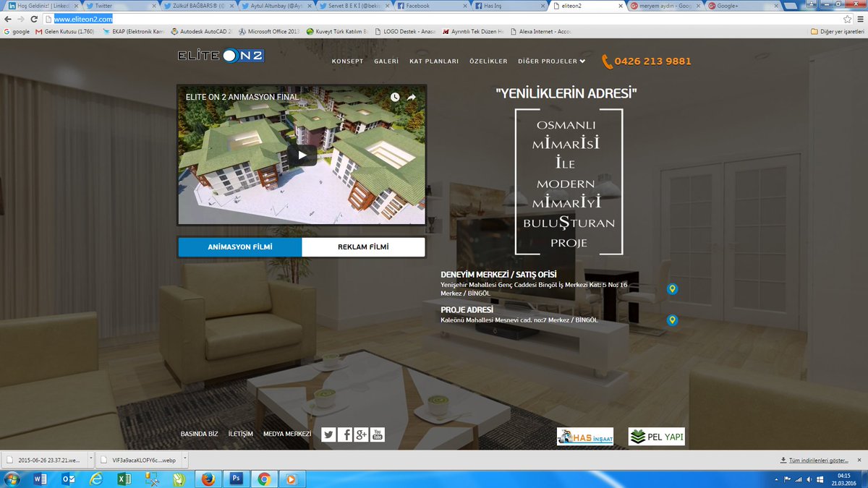The width and height of the screenshot is (868, 488).
Task: Open Firefox from the taskbar
Action: (x=208, y=479)
